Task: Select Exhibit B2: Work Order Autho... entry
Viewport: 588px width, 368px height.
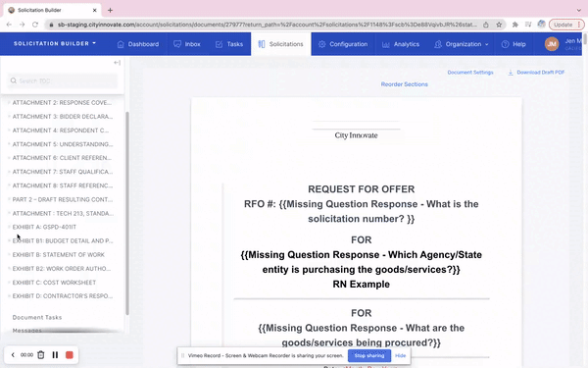Action: coord(62,269)
